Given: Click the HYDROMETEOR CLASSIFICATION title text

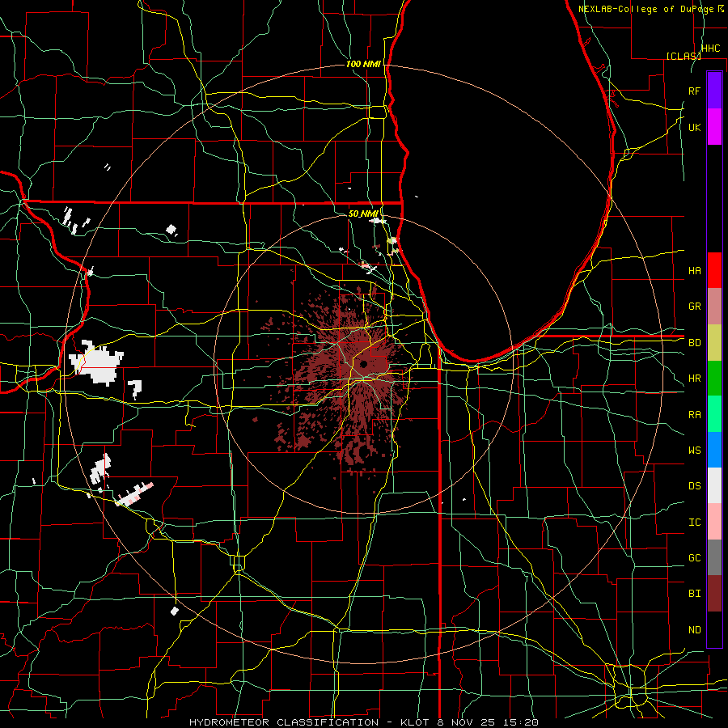Looking at the screenshot, I should coord(284,722).
